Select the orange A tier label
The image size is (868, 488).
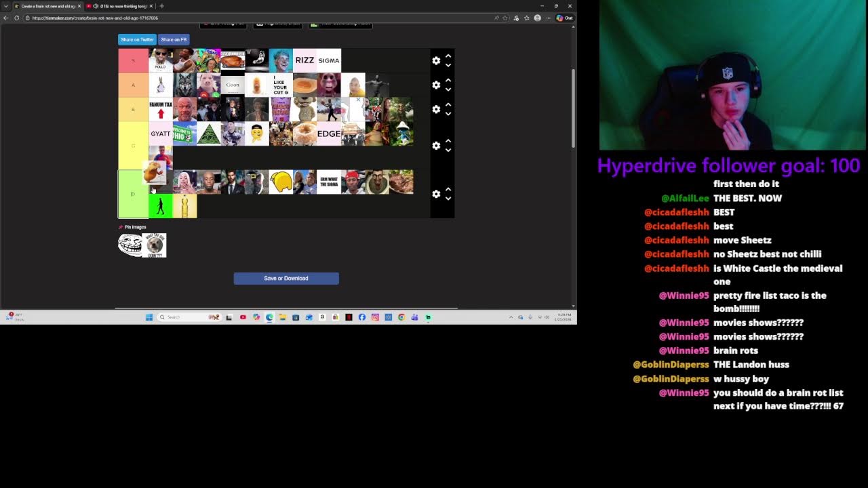pos(133,85)
